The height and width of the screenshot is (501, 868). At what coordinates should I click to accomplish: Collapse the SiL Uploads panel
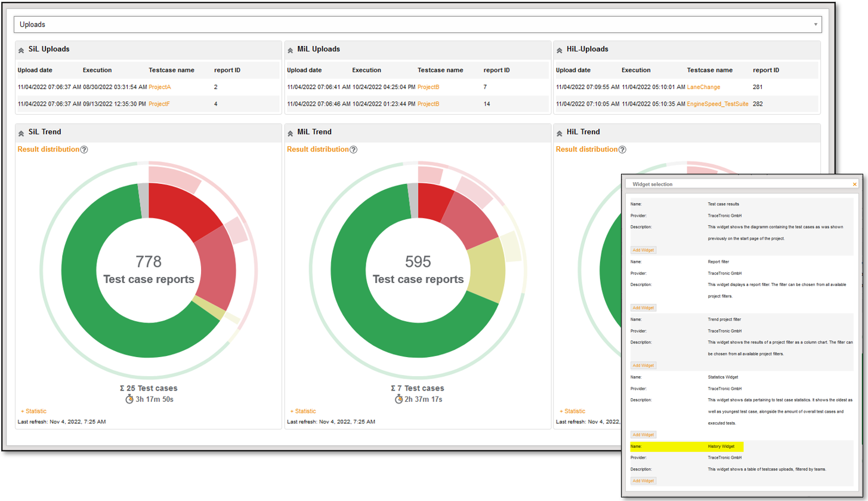[x=21, y=49]
